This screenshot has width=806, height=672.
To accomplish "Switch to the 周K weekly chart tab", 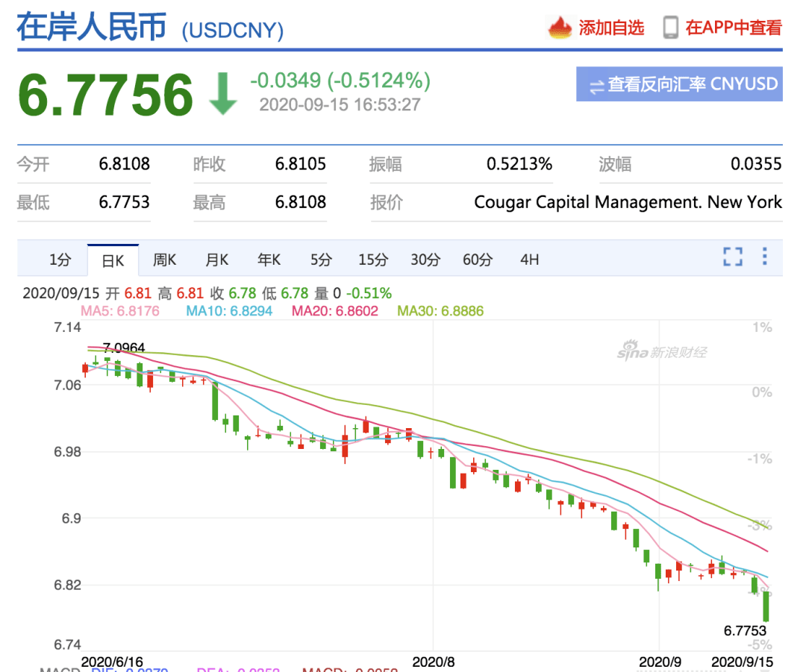I will (x=164, y=260).
